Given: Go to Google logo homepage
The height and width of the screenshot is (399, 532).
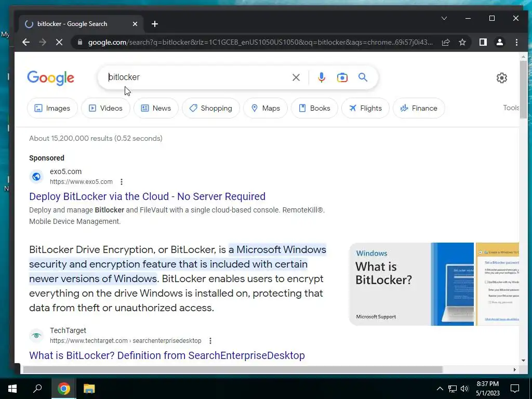Looking at the screenshot, I should [50, 78].
